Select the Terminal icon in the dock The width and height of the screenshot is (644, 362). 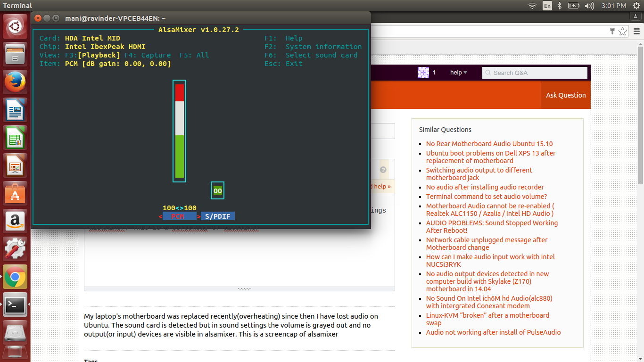tap(15, 304)
